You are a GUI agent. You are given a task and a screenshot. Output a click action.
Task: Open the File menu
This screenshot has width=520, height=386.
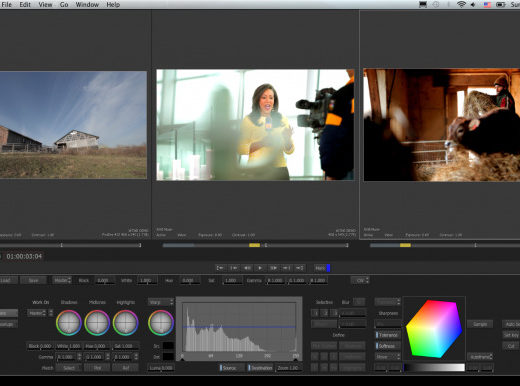point(6,5)
